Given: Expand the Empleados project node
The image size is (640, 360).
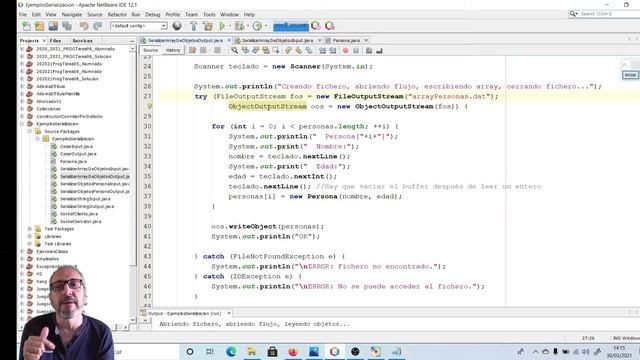Looking at the screenshot, I should click(22, 259).
